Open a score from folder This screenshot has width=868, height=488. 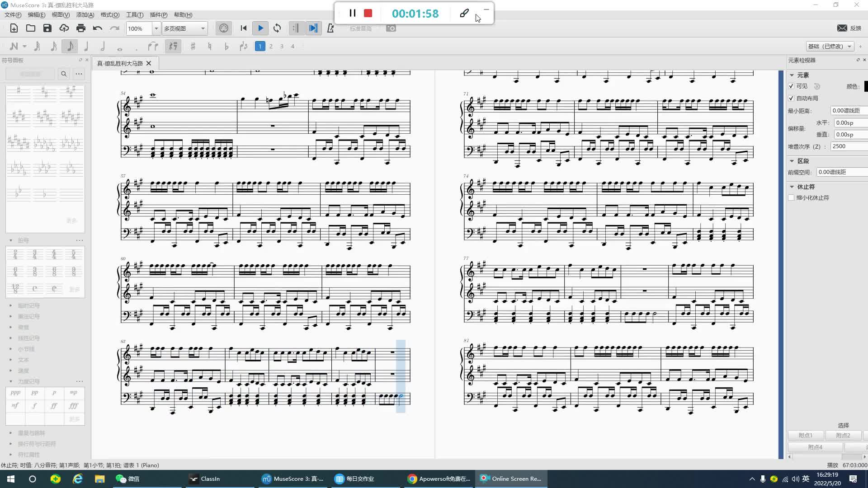31,28
